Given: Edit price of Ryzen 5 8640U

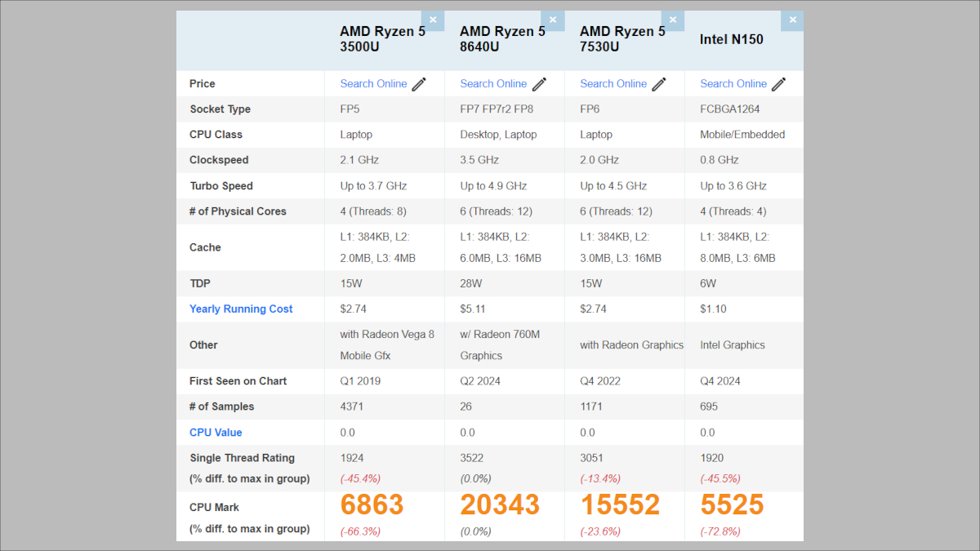Looking at the screenshot, I should tap(539, 84).
